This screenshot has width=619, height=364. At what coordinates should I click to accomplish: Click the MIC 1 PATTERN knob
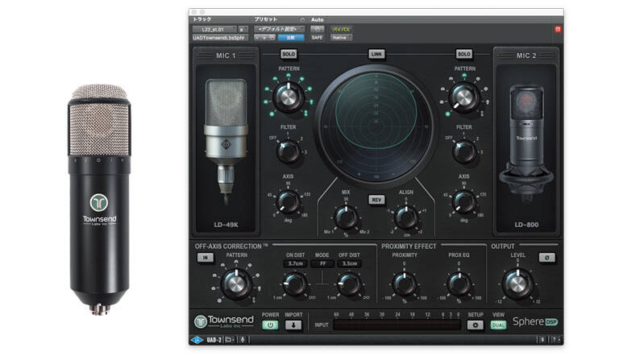(289, 97)
